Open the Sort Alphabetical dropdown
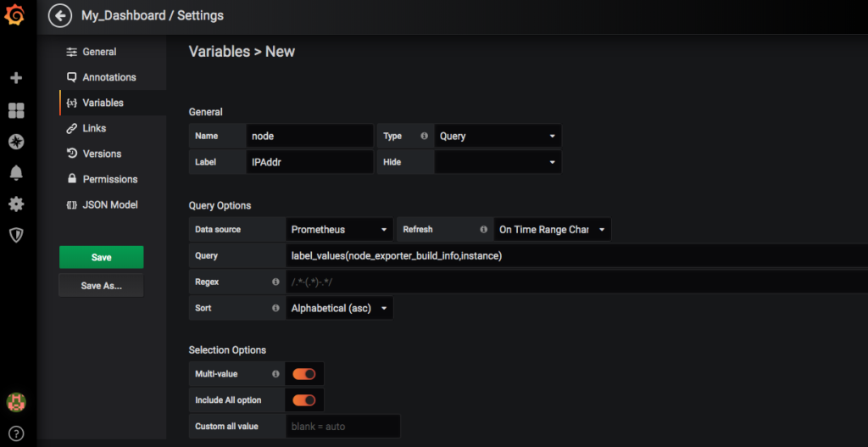This screenshot has height=447, width=868. tap(340, 308)
